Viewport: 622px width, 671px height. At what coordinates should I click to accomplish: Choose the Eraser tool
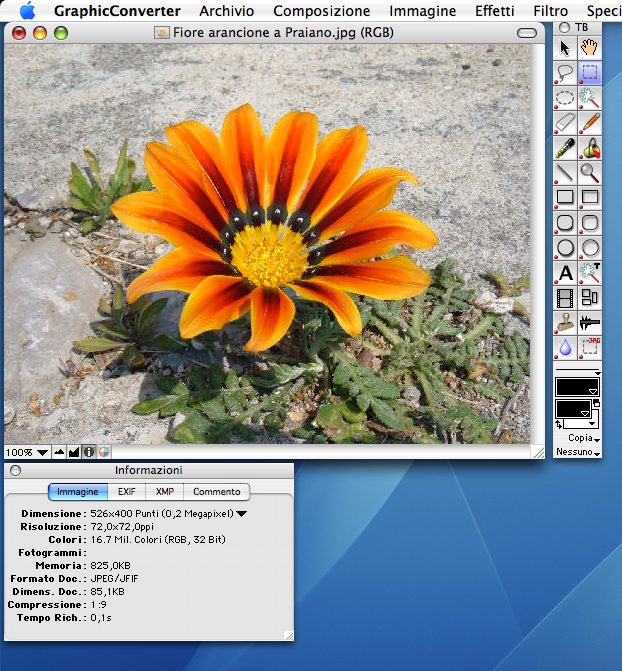pos(565,123)
